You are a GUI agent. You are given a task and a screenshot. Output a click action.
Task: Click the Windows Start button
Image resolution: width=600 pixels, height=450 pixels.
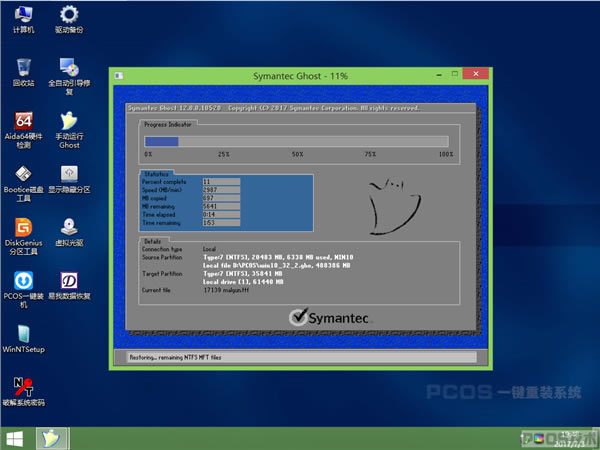(x=15, y=438)
